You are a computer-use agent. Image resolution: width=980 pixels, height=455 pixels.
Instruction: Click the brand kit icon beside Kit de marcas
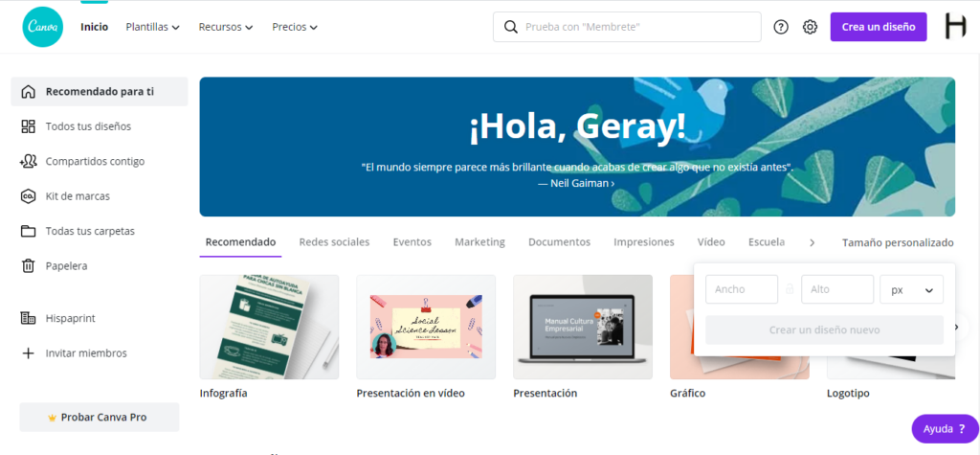click(28, 196)
